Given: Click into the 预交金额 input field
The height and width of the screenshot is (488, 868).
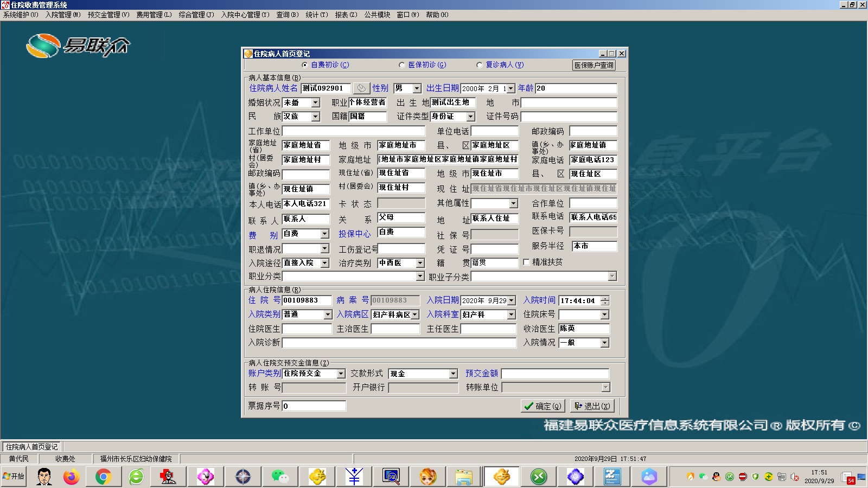Looking at the screenshot, I should coord(555,374).
